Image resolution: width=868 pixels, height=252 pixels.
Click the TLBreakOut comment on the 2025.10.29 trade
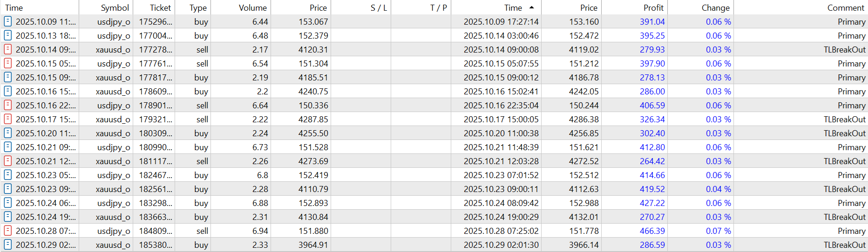pyautogui.click(x=844, y=245)
